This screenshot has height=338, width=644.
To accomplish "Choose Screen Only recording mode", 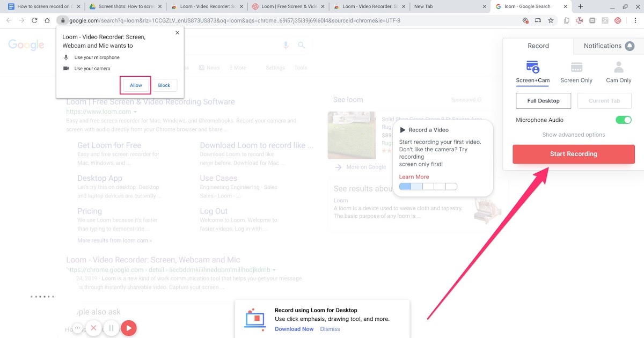I will (x=576, y=73).
